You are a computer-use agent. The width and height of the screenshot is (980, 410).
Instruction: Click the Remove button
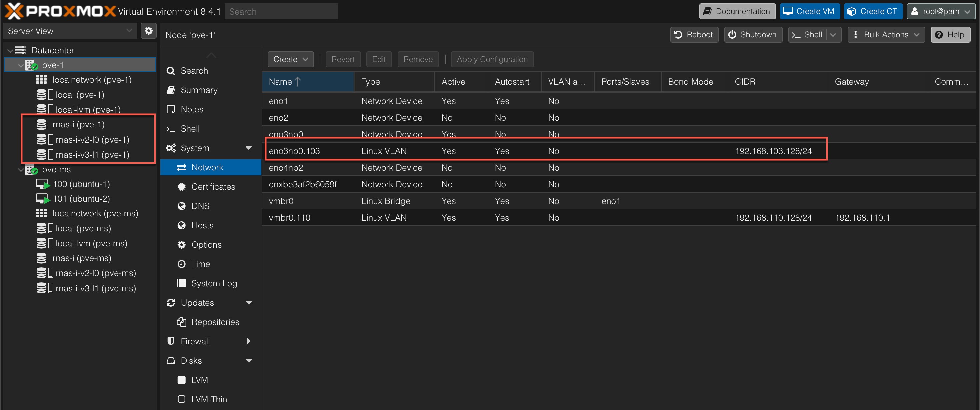(418, 59)
